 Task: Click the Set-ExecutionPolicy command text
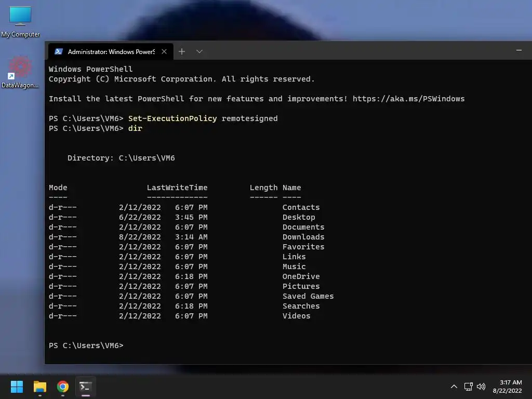point(172,118)
